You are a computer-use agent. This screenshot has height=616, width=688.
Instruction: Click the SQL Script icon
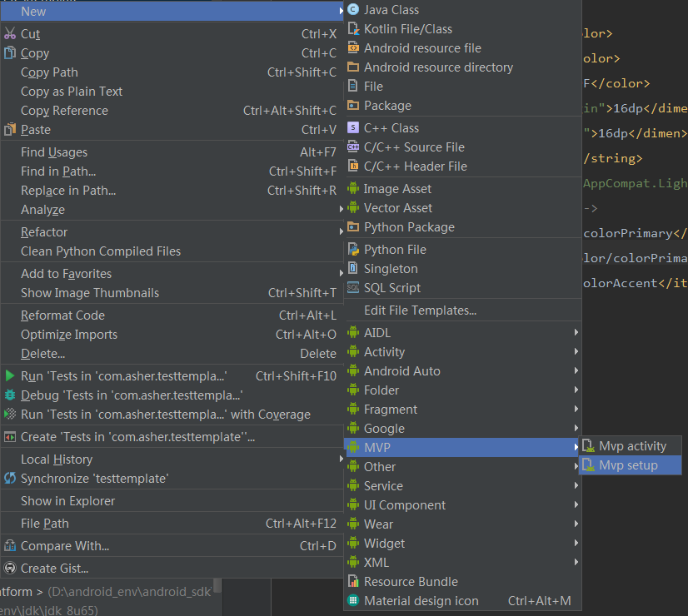[x=353, y=288]
